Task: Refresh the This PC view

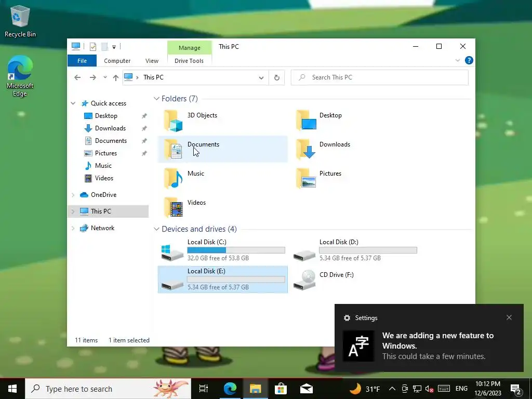Action: (276, 77)
